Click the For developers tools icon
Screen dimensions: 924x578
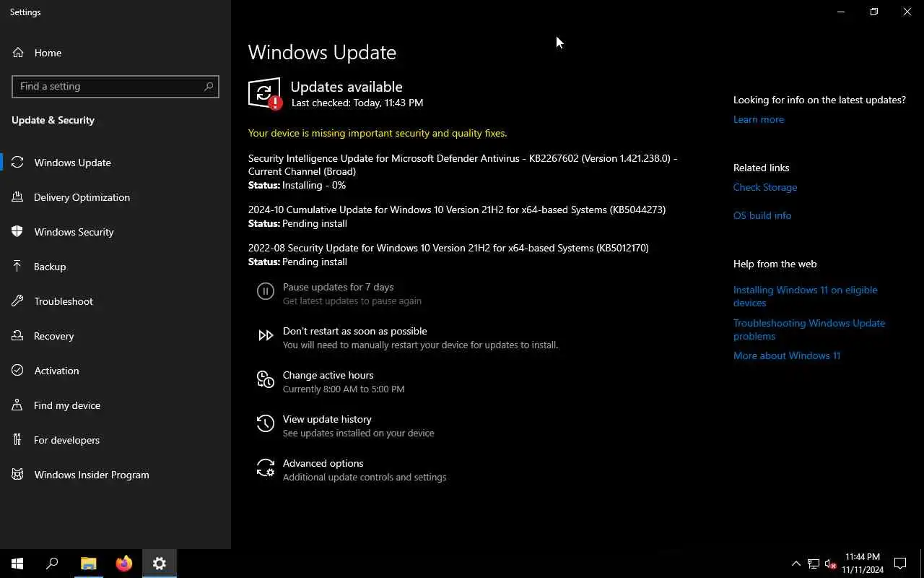[x=18, y=440]
